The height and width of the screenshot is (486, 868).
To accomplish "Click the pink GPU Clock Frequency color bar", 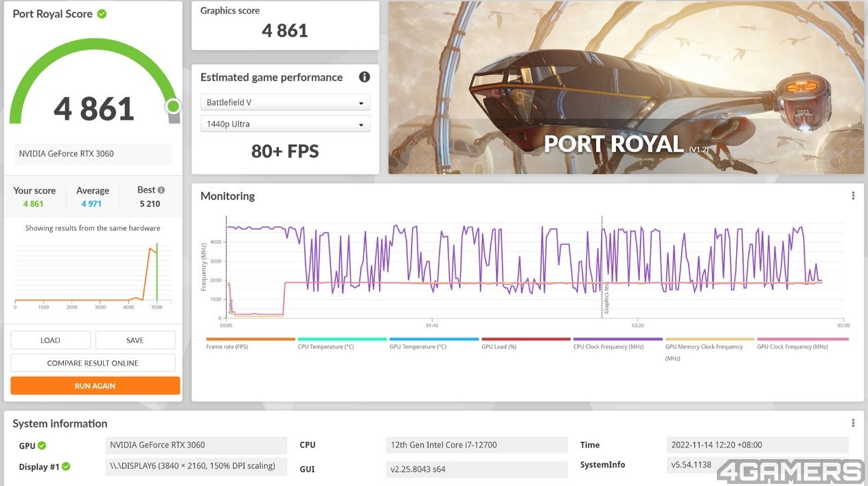I will (803, 339).
